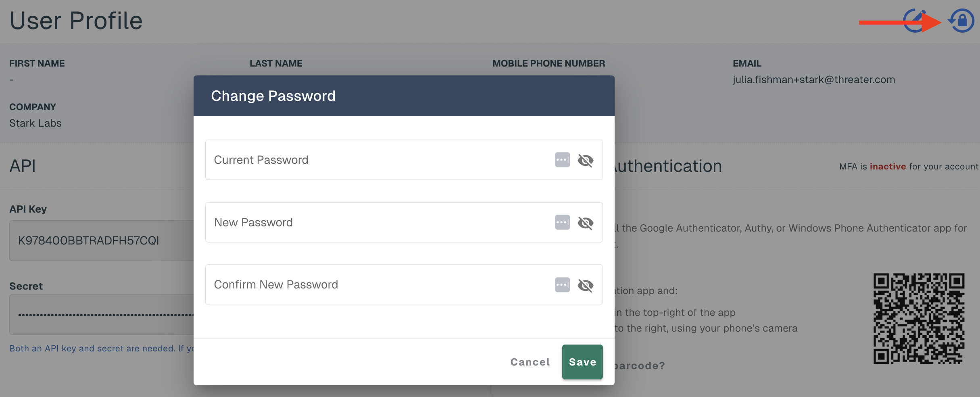Screen dimensions: 980x397
Task: Open password manager icon in New Password
Action: coord(562,222)
